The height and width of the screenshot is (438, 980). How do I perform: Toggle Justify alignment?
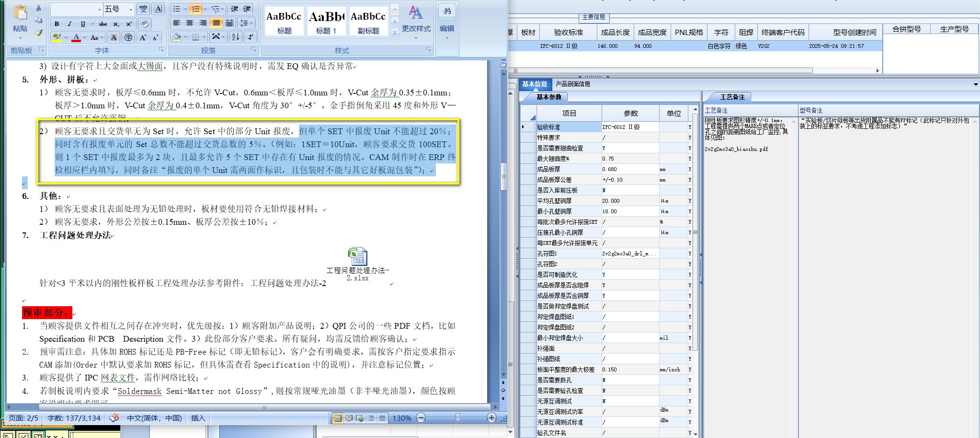(x=217, y=23)
